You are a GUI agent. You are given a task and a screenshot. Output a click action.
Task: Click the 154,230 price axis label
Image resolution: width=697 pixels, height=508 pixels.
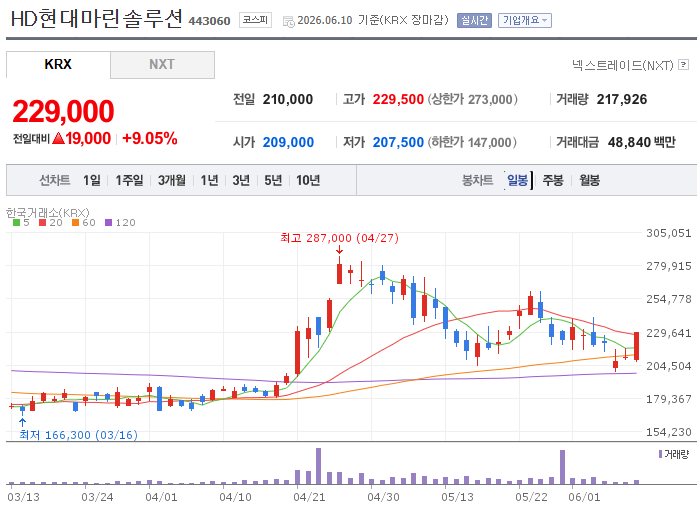tap(669, 432)
